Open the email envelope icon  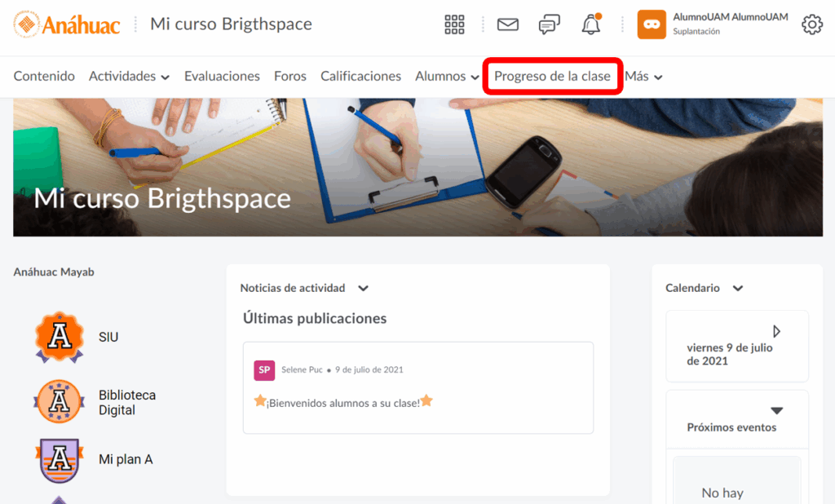[508, 24]
